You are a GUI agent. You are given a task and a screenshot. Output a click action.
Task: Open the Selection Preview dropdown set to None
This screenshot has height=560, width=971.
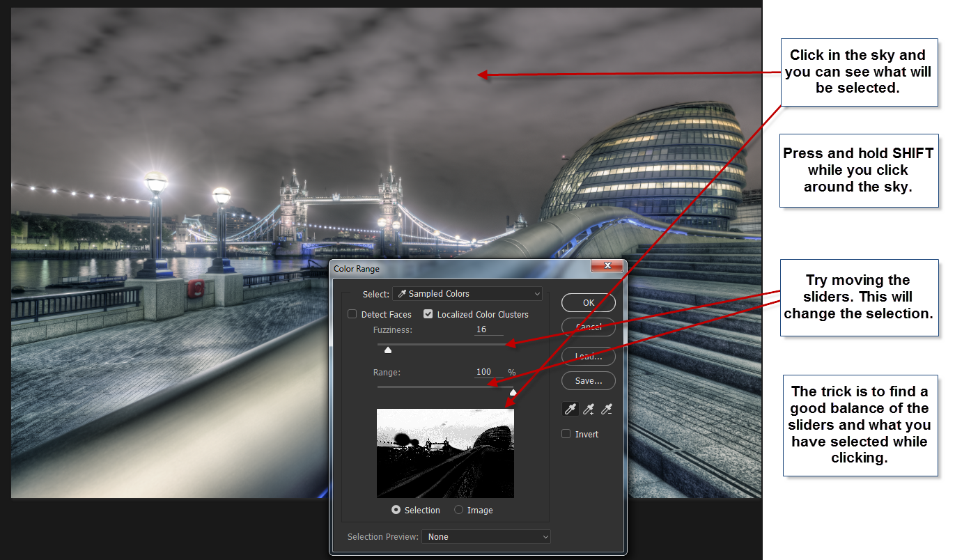pyautogui.click(x=485, y=536)
